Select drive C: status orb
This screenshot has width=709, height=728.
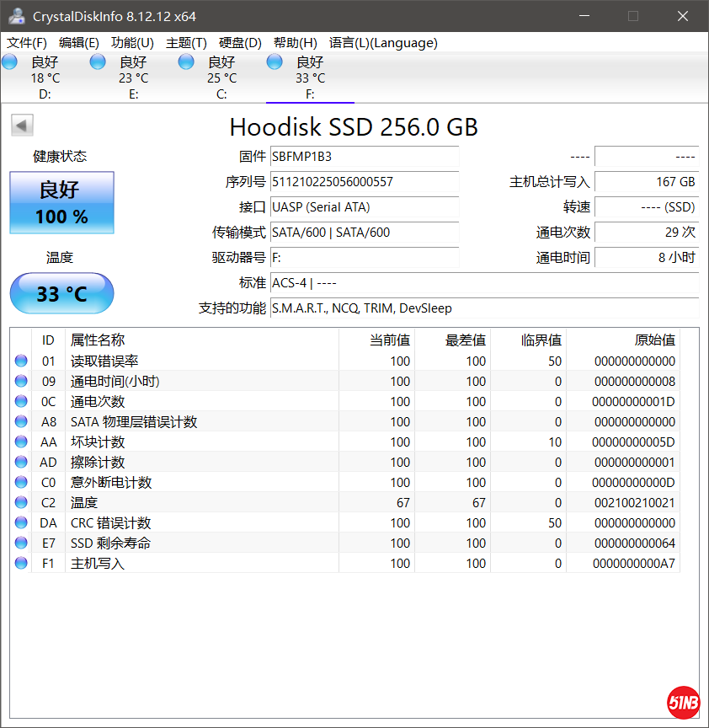[186, 62]
